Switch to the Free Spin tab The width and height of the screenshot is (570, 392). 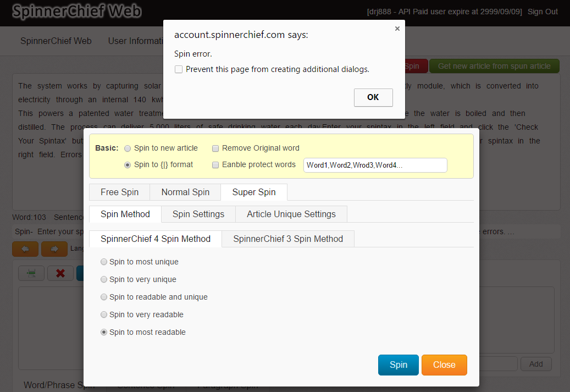coord(119,192)
